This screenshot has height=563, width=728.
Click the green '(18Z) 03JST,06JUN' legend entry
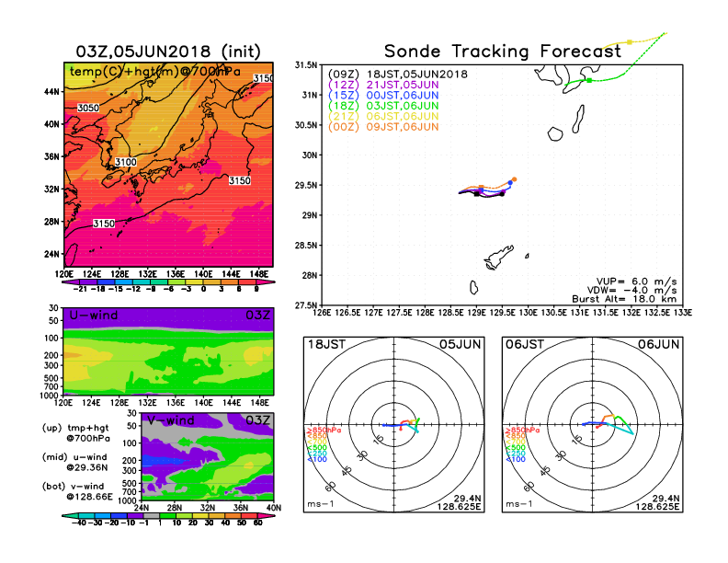[383, 106]
